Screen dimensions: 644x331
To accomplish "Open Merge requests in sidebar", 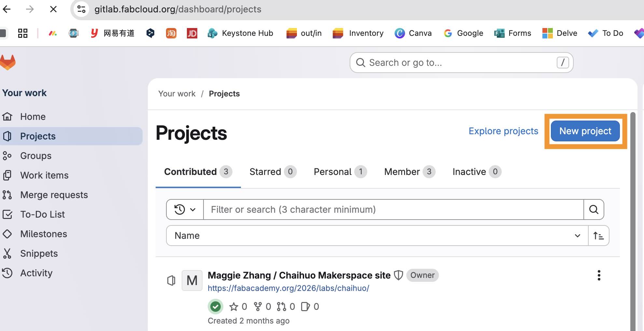I will coord(71,195).
